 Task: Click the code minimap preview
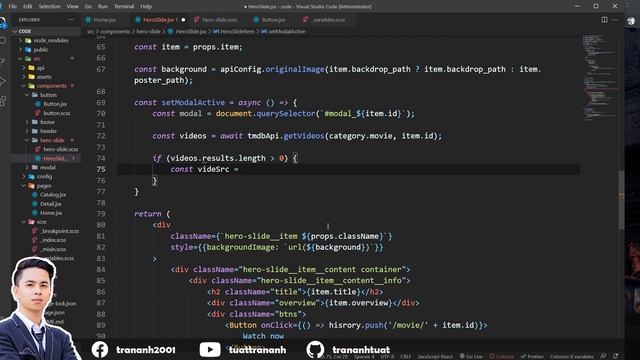[599, 78]
